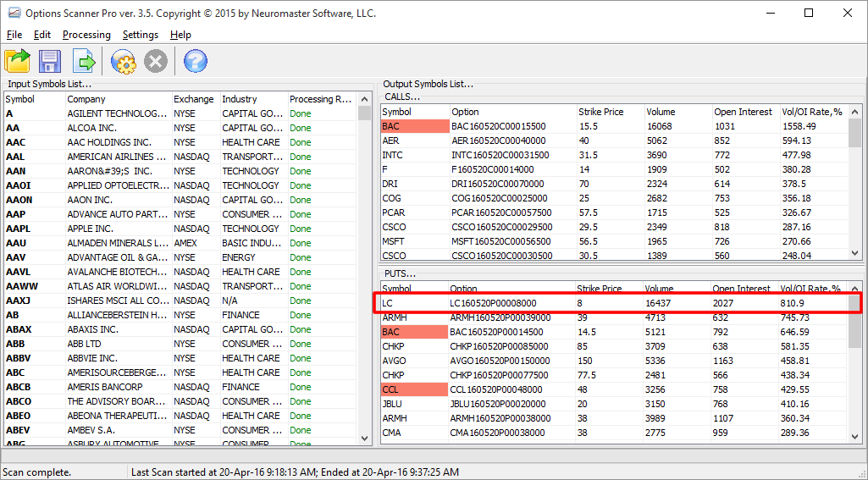Click down arrow of CALLS list scrollbar
The height and width of the screenshot is (480, 868).
point(855,252)
